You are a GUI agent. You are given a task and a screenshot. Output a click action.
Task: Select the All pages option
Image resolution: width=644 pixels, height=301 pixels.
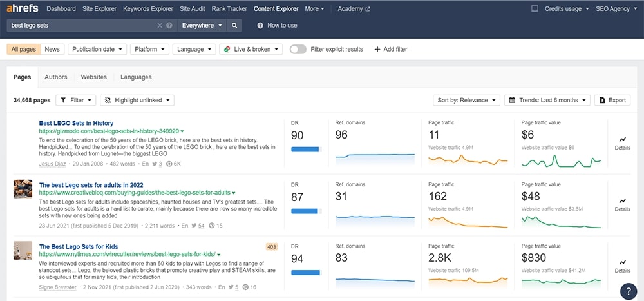24,50
